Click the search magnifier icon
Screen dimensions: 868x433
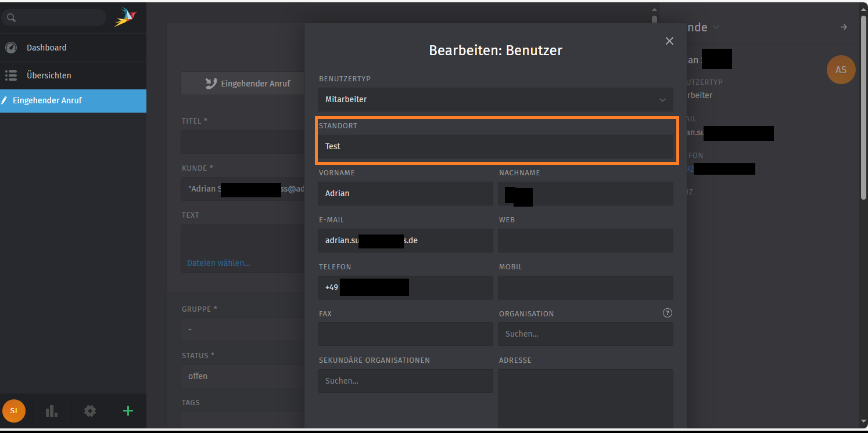(11, 18)
